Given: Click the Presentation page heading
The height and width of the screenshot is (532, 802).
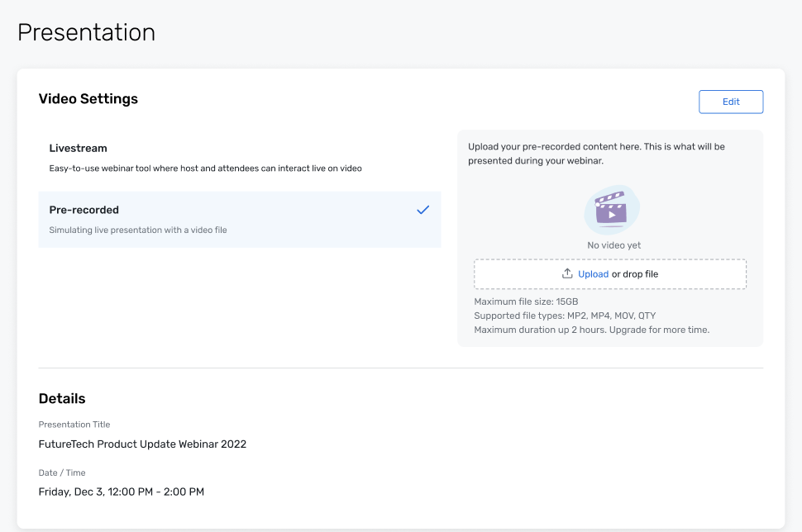Looking at the screenshot, I should (x=86, y=32).
